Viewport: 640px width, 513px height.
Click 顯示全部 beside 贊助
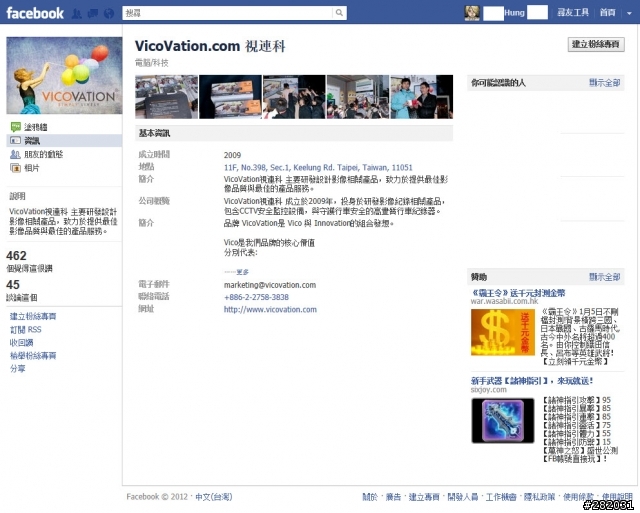[604, 277]
